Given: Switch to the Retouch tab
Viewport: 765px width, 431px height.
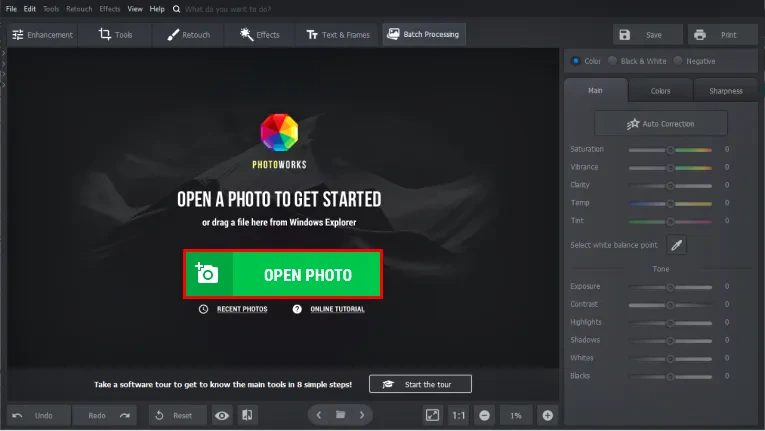Looking at the screenshot, I should coord(188,35).
